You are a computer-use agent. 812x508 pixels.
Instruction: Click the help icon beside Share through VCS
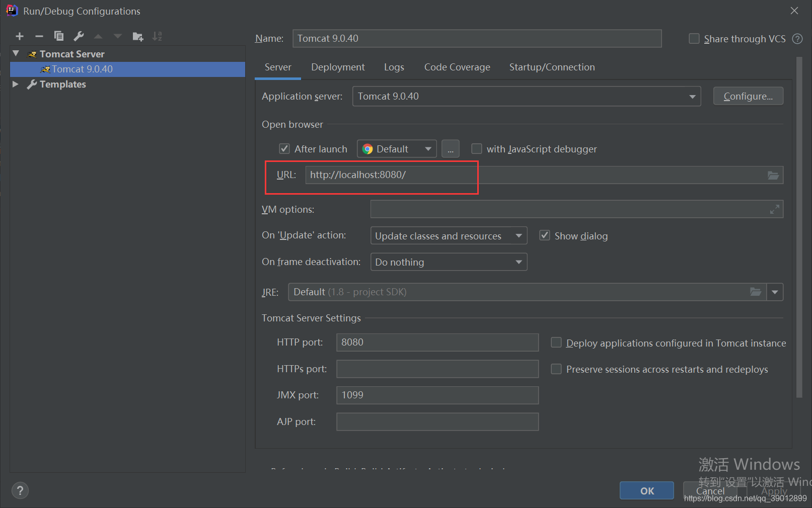pyautogui.click(x=797, y=39)
